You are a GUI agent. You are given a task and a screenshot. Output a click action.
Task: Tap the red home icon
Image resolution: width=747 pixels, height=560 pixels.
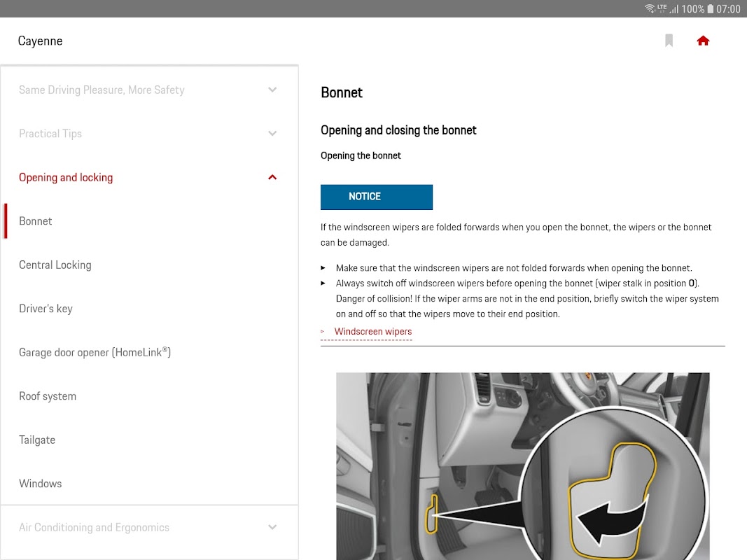point(703,41)
